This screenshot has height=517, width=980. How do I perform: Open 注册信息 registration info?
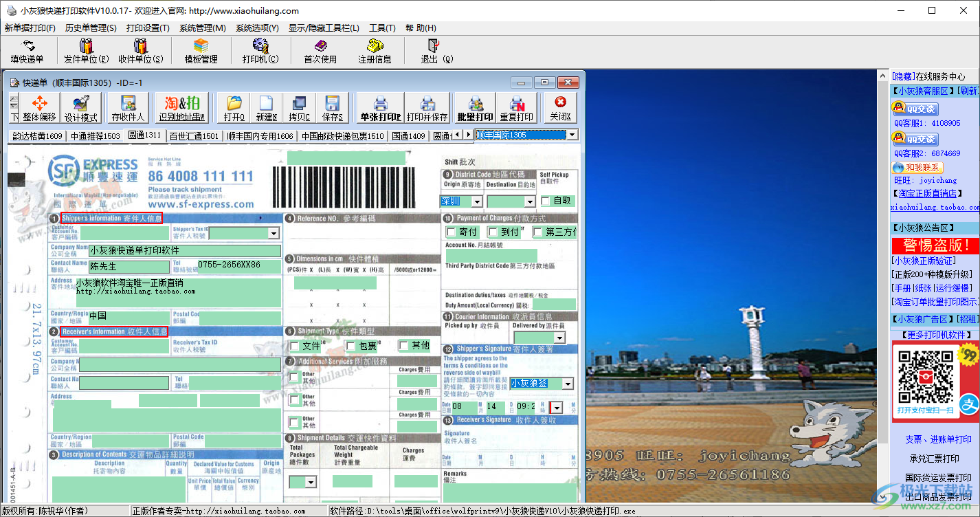pos(375,52)
